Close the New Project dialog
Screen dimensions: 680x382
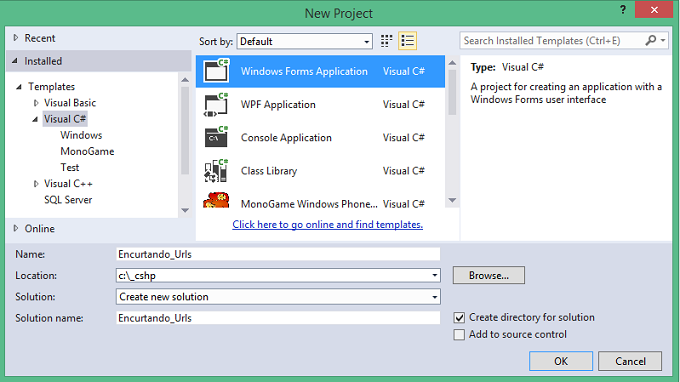pyautogui.click(x=654, y=10)
